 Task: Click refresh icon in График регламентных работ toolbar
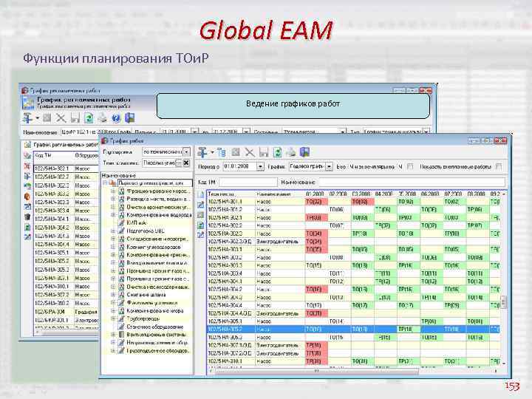click(89, 118)
